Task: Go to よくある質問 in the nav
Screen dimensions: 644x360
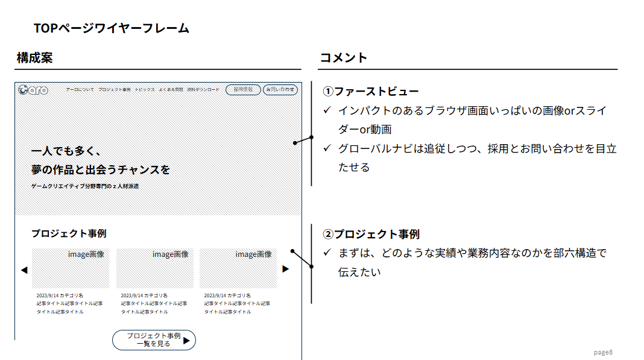Action: (171, 89)
